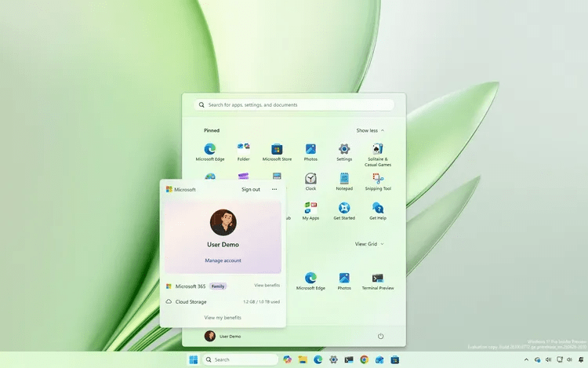The width and height of the screenshot is (588, 368).
Task: Open Microsoft Store on the taskbar
Action: coord(394,359)
